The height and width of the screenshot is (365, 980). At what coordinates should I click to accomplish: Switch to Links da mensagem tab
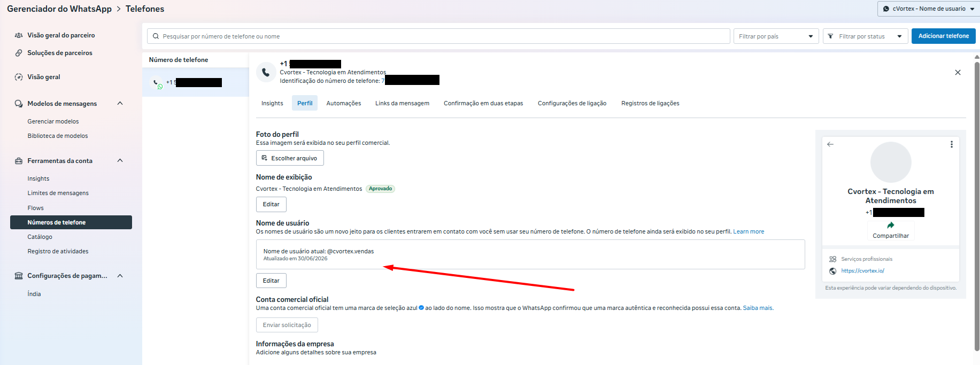[402, 103]
